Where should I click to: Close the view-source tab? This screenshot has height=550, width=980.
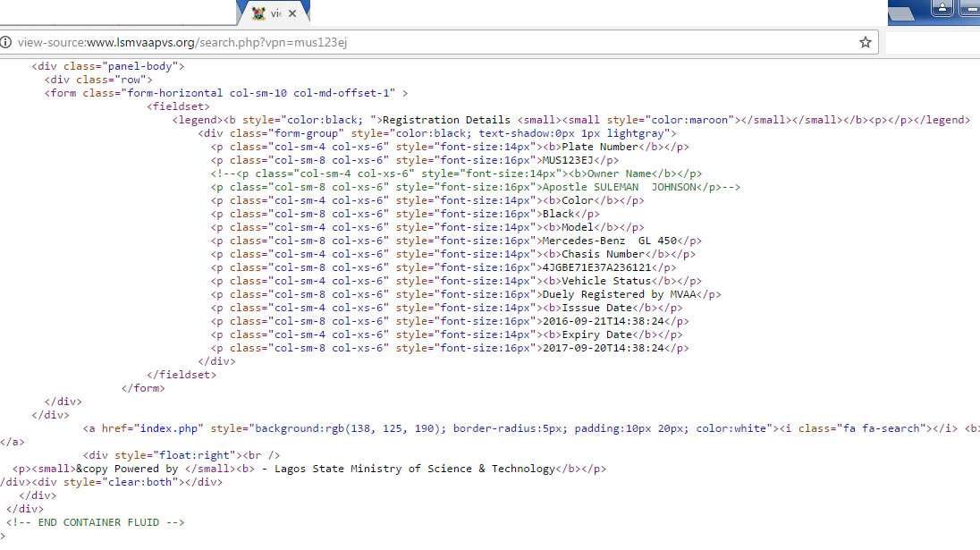coord(291,13)
